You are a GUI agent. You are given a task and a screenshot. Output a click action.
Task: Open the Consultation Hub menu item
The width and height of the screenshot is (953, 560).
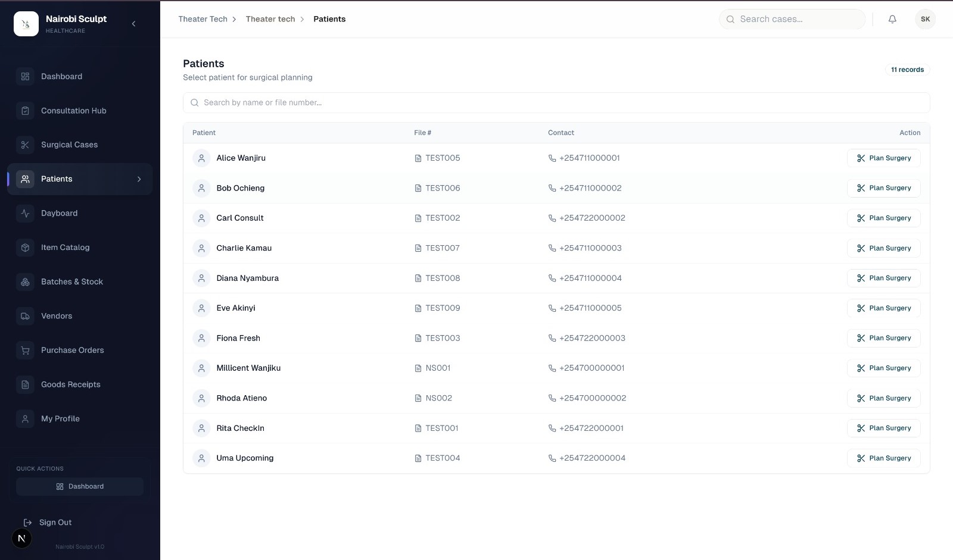(x=73, y=111)
